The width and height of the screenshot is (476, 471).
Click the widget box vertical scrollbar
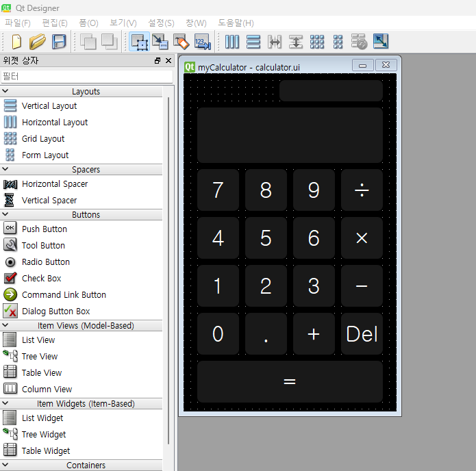(x=168, y=271)
